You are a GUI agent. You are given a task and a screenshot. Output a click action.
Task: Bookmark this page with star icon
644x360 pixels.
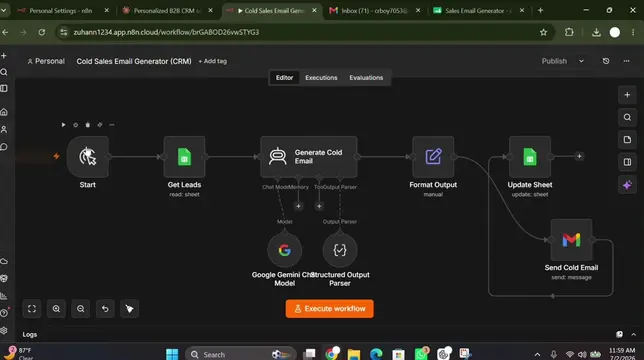(543, 32)
